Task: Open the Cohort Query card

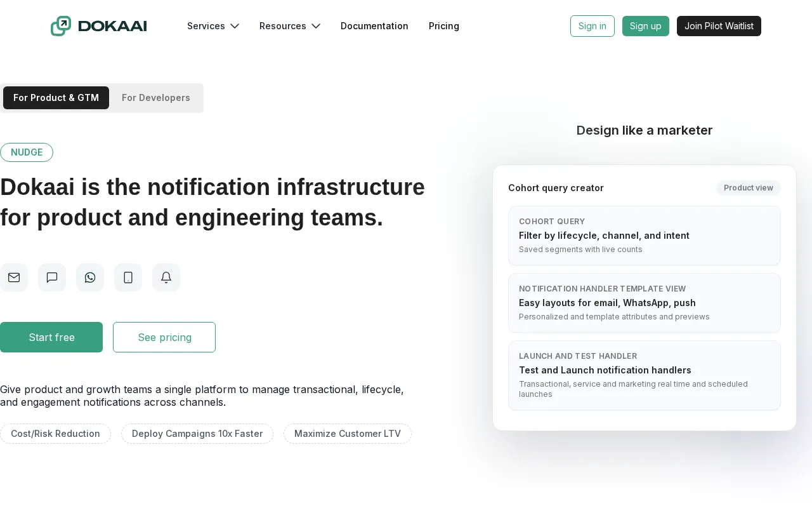Action: coord(645,236)
